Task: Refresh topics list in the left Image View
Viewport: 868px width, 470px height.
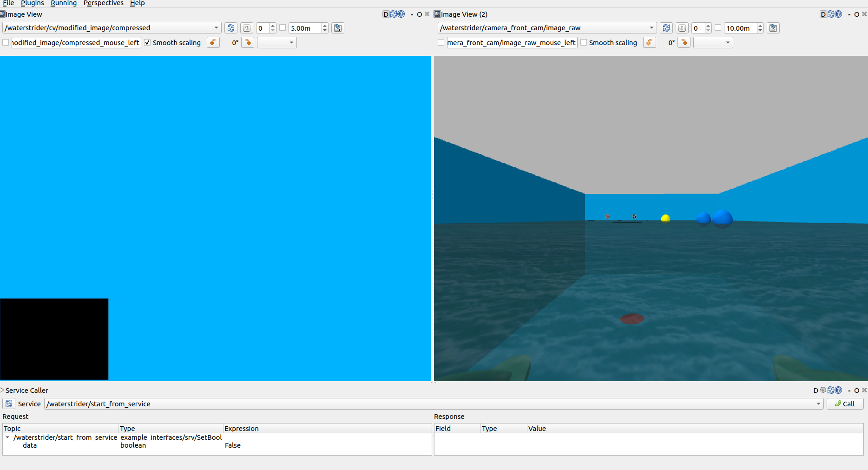Action: [x=231, y=28]
